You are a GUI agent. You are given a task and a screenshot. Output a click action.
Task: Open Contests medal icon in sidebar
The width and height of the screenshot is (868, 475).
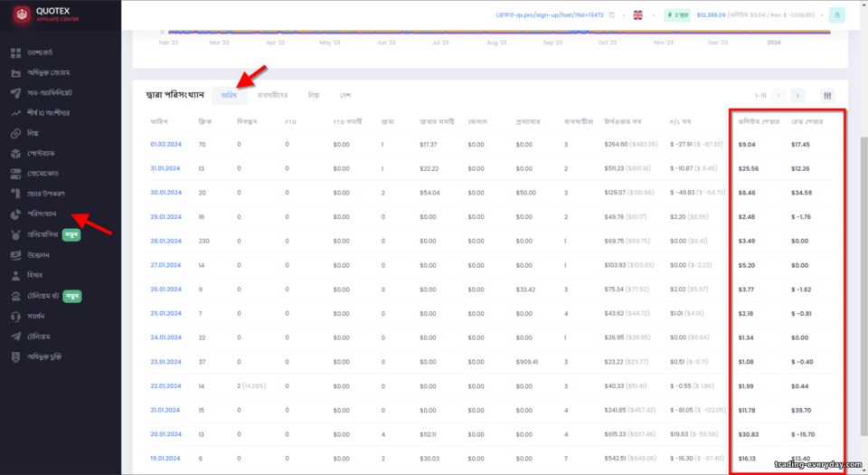(x=15, y=234)
